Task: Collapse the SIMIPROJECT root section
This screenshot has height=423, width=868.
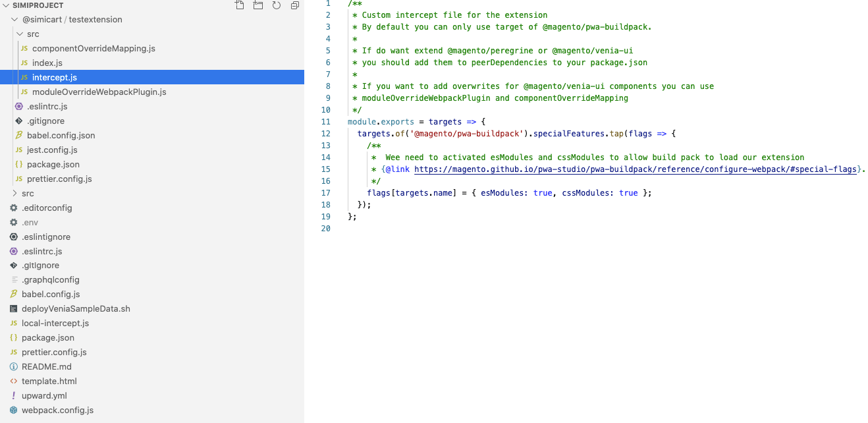Action: [x=6, y=5]
